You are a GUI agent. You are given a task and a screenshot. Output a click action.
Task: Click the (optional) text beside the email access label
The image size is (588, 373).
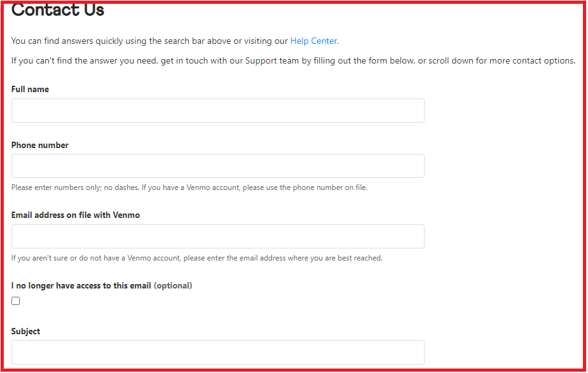(173, 286)
